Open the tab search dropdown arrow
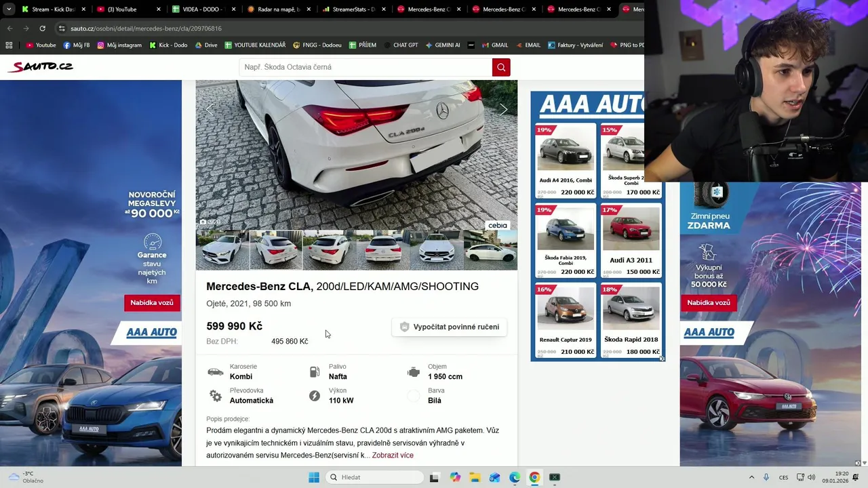The image size is (868, 488). pyautogui.click(x=9, y=9)
